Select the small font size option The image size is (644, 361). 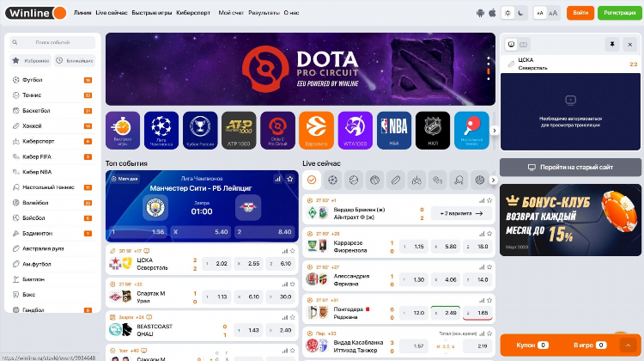(x=540, y=13)
